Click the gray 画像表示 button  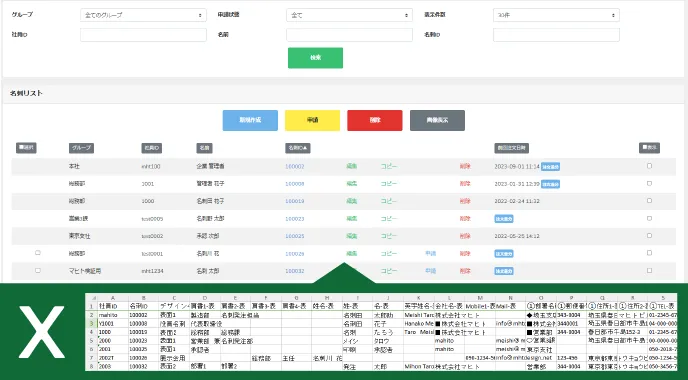(437, 120)
